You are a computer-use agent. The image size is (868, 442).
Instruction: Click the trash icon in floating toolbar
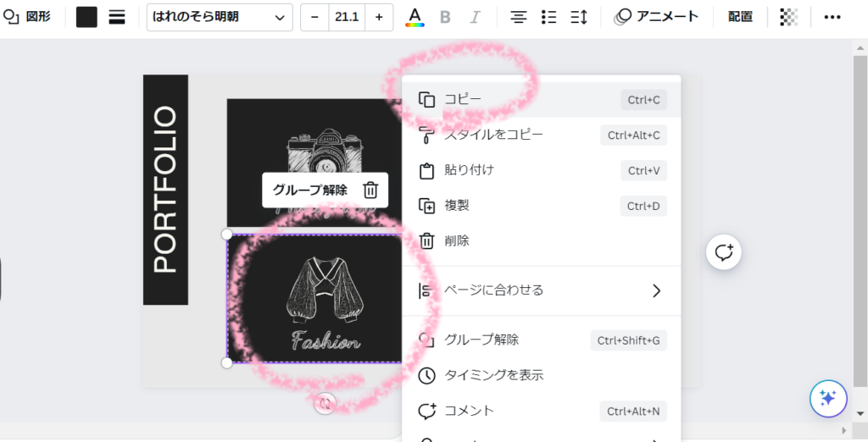point(370,191)
